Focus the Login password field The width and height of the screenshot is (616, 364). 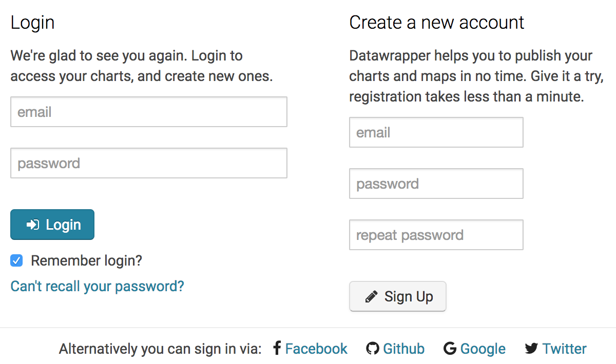coord(149,163)
